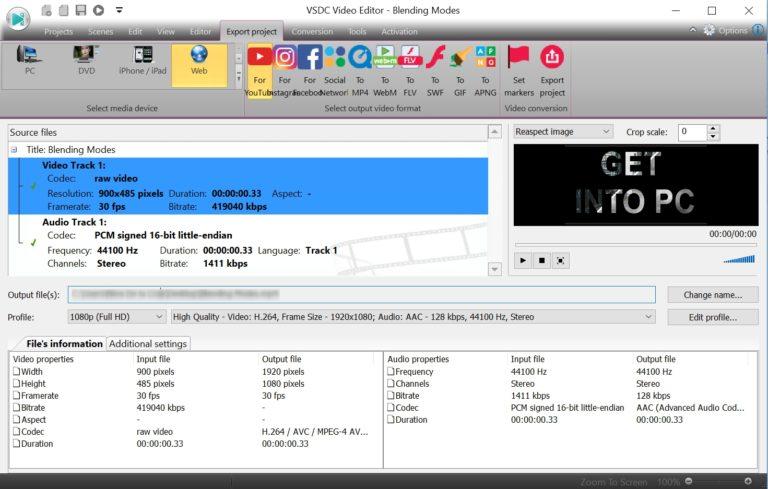
Task: Click the Output file(s) path field
Action: 361,294
